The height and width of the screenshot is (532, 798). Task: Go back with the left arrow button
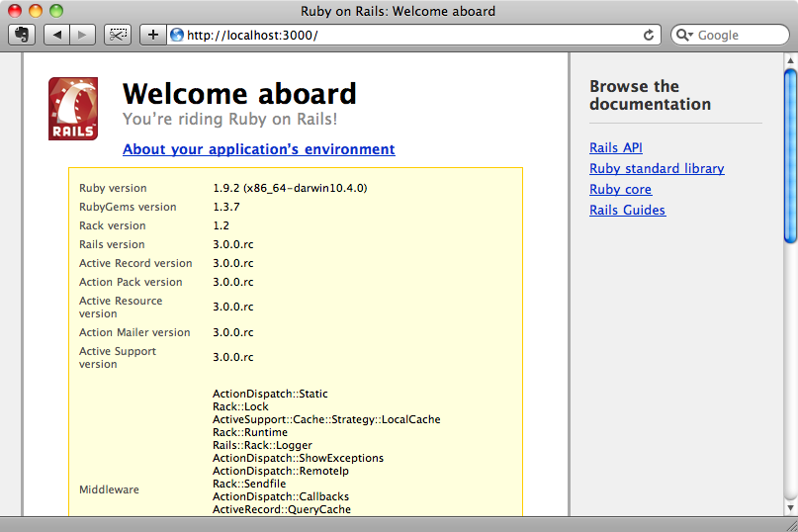(x=56, y=36)
